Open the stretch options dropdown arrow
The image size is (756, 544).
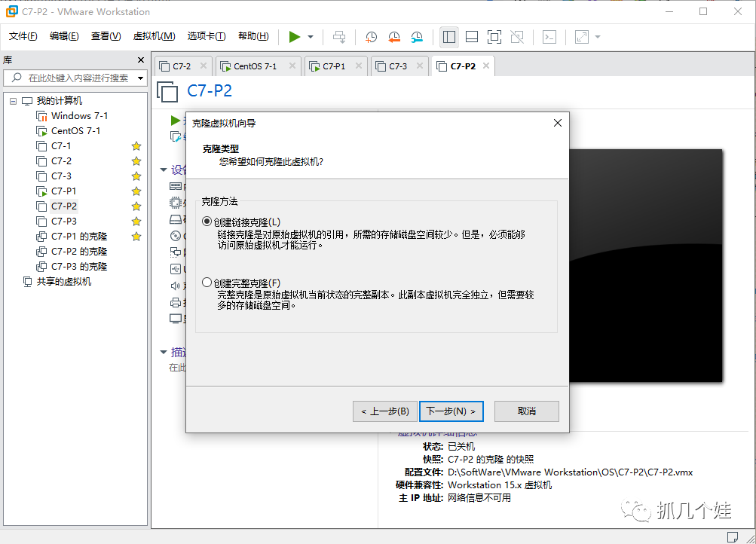pos(598,37)
